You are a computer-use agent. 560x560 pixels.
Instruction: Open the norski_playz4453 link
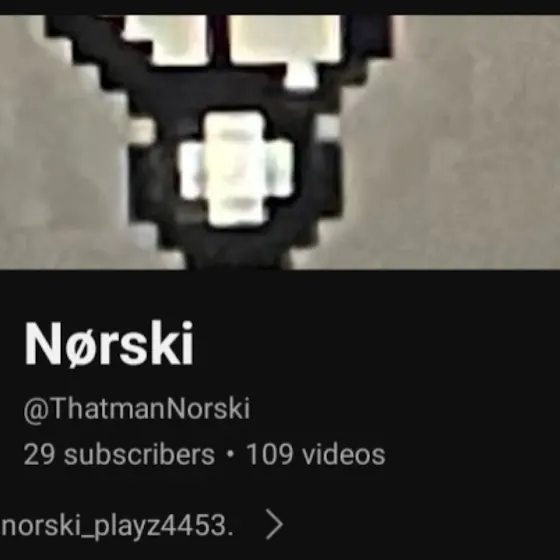[117, 526]
